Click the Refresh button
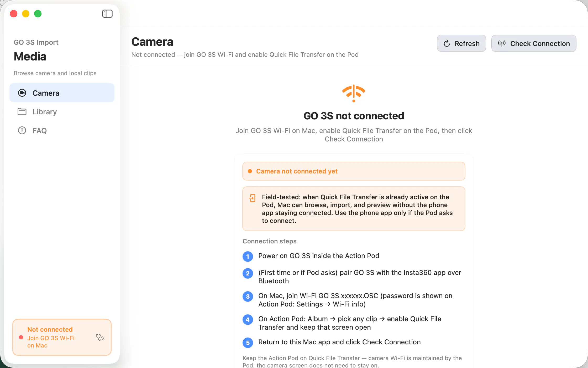This screenshot has width=588, height=368. tap(461, 43)
